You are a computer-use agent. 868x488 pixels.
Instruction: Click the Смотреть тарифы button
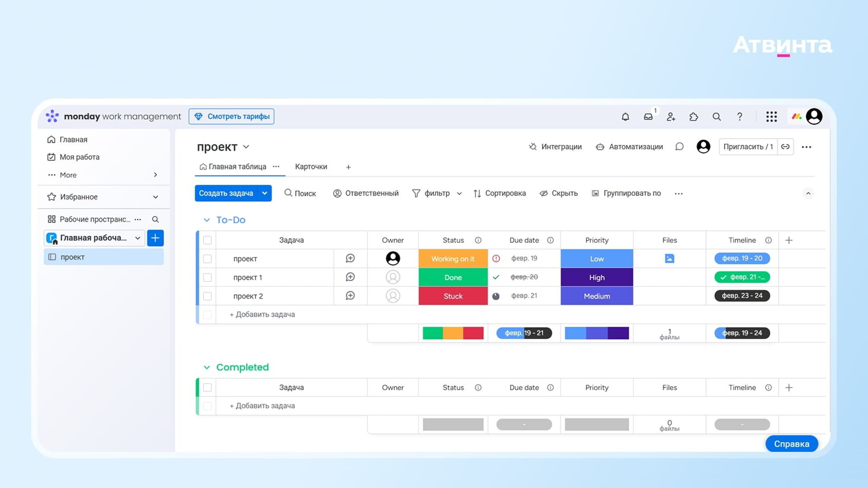[231, 117]
